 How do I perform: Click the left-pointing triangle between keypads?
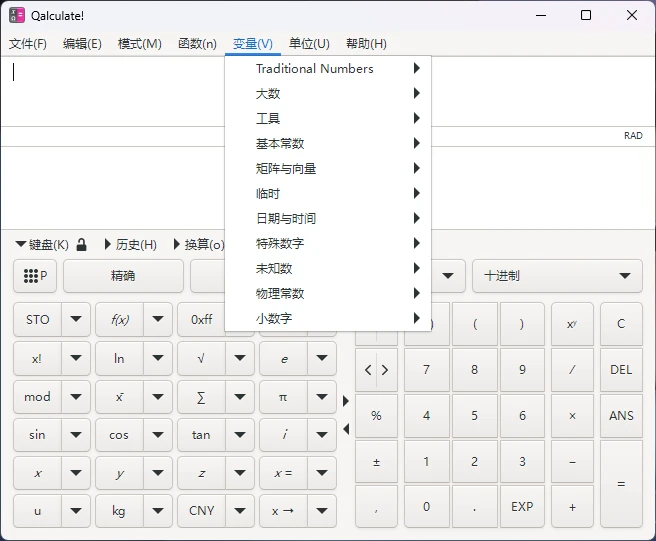346,429
